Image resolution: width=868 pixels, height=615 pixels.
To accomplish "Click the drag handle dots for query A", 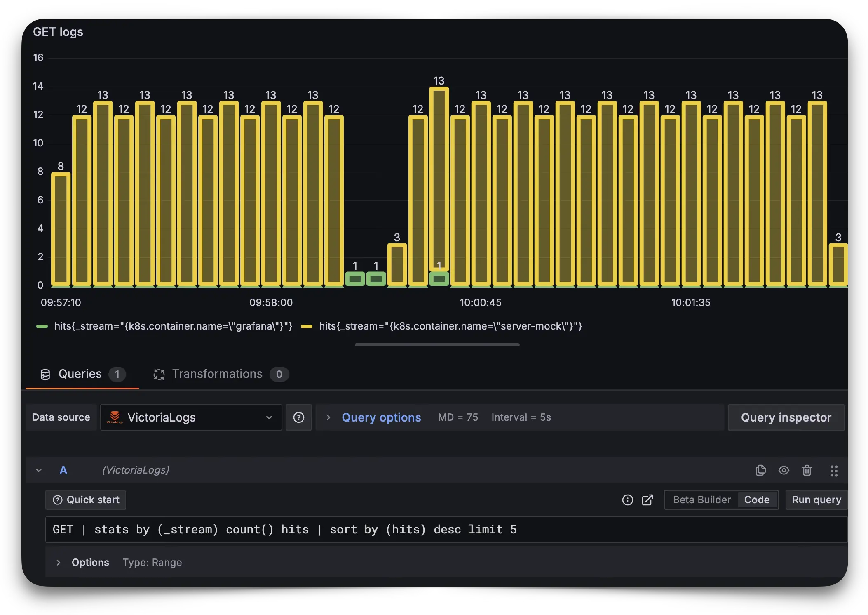I will point(834,471).
